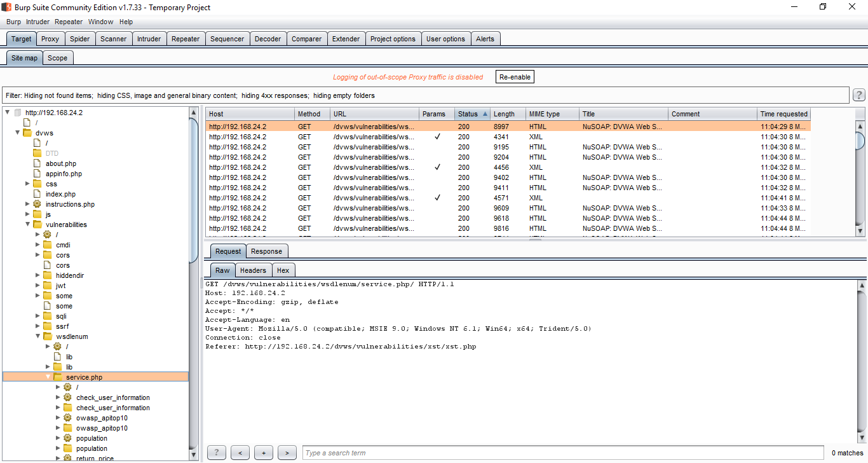
Task: Expand the hiddendir folder node
Action: click(x=37, y=275)
